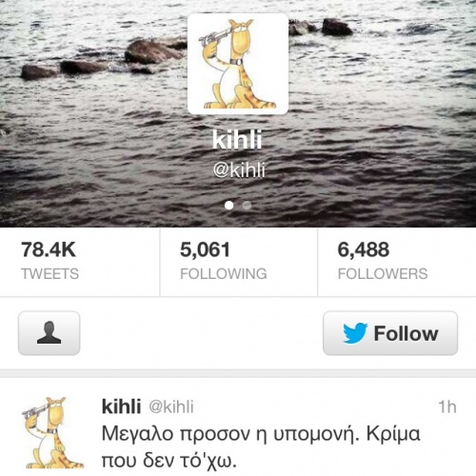This screenshot has width=476, height=476.
Task: Select the first white page indicator dot
Action: tap(228, 206)
